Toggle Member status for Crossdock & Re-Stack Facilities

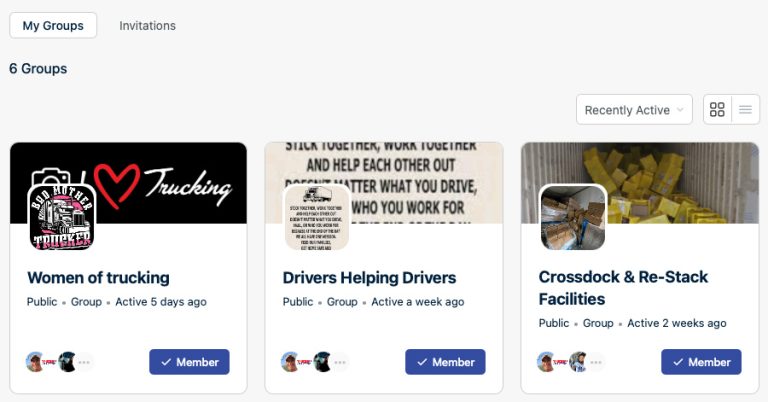pos(701,362)
